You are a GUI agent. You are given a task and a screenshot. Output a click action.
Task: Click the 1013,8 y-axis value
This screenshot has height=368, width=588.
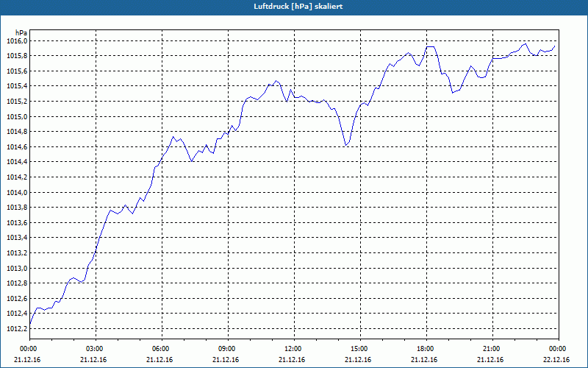[17, 208]
